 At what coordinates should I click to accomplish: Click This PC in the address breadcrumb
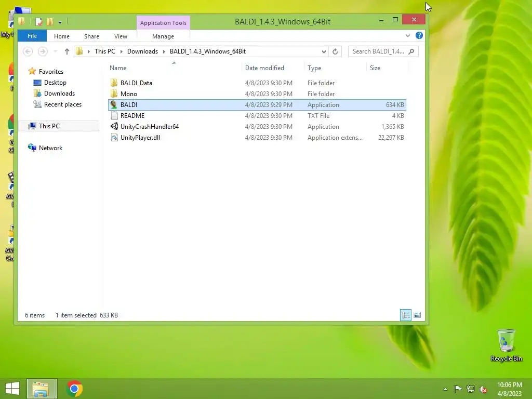coord(105,51)
